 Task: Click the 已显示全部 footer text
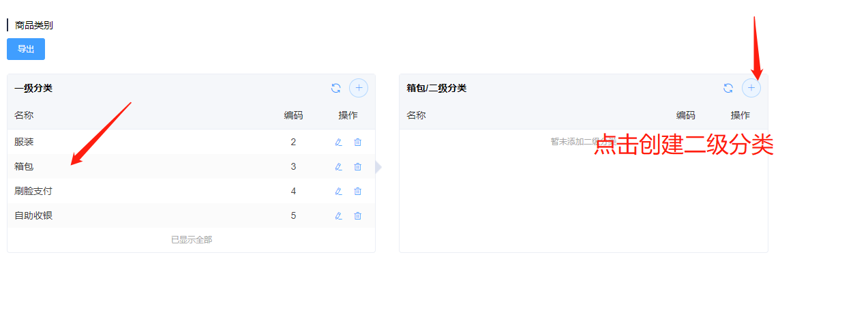coord(192,240)
